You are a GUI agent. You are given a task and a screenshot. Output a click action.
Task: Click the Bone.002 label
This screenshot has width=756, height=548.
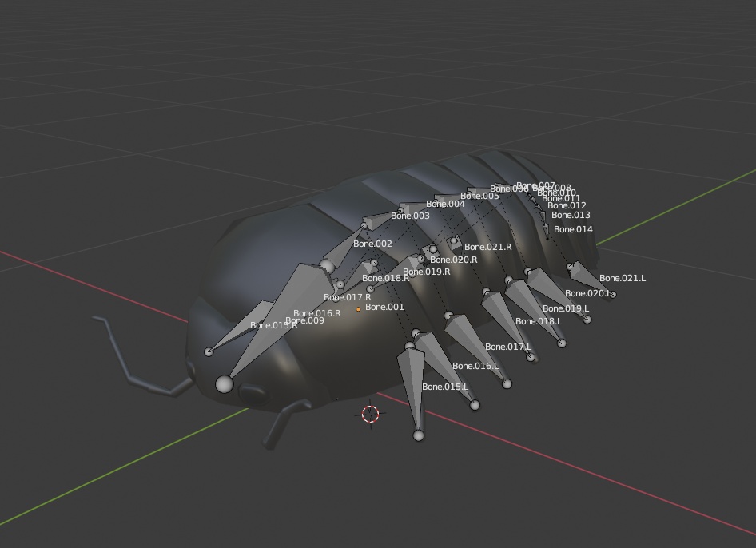[x=372, y=244]
